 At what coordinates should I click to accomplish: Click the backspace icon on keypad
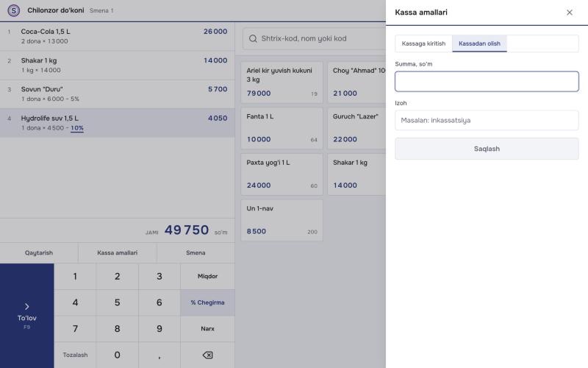207,355
